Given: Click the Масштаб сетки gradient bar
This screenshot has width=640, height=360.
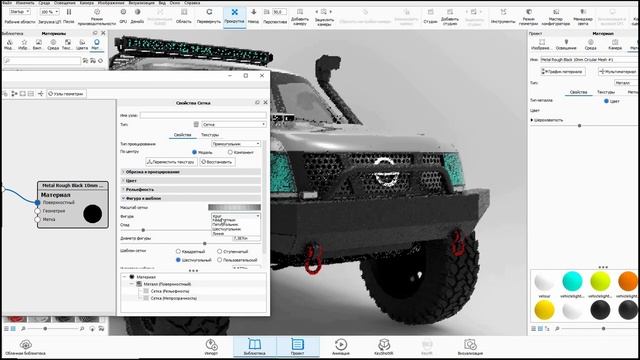Looking at the screenshot, I should click(x=234, y=207).
